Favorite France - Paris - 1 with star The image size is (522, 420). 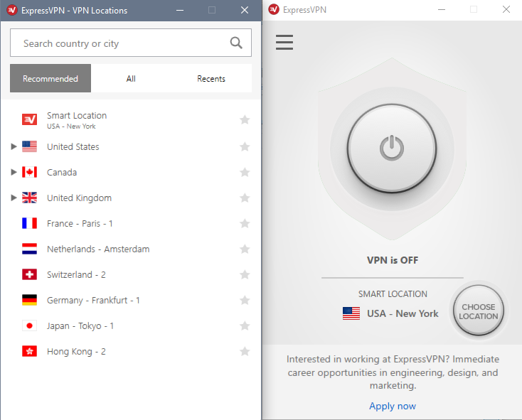click(245, 223)
